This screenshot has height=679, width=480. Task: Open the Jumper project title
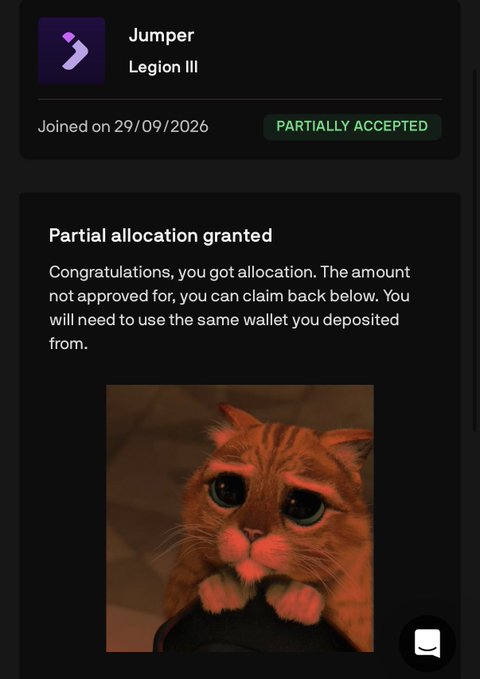coord(161,36)
